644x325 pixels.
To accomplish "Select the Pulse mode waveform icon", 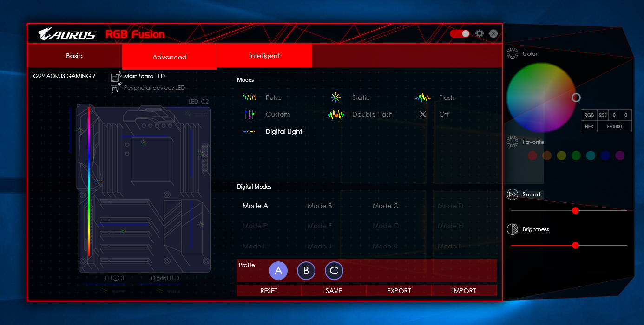I will [x=249, y=97].
